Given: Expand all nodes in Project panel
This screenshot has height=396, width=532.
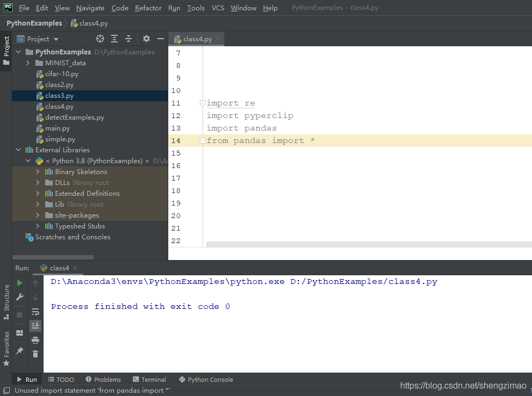Looking at the screenshot, I should pos(114,39).
